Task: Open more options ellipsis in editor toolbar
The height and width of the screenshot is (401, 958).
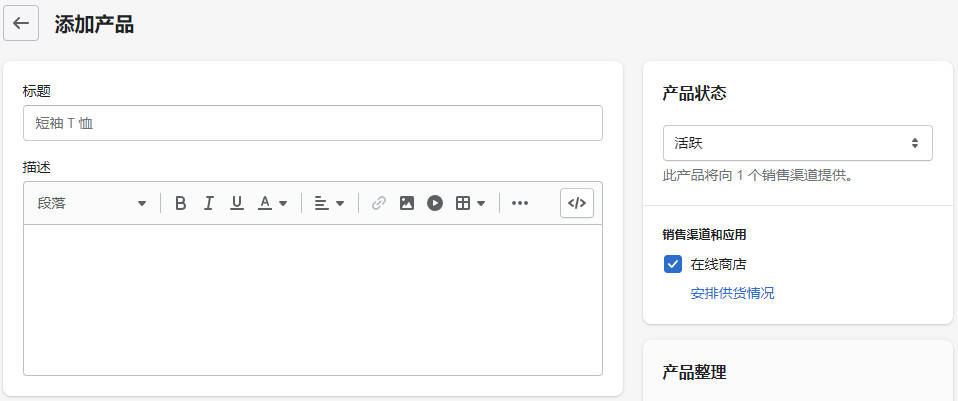Action: pos(520,203)
